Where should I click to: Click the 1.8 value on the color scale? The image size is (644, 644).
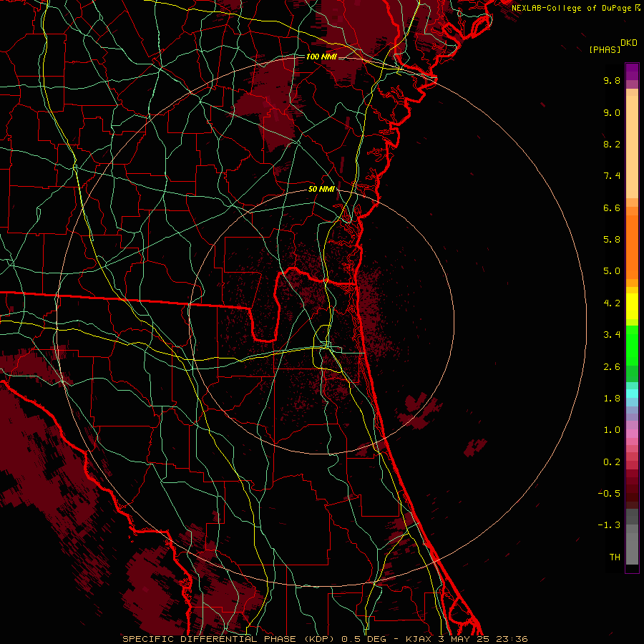[612, 399]
